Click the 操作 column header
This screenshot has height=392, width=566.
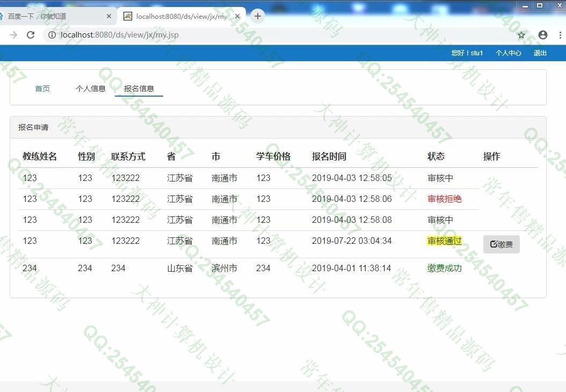(492, 156)
